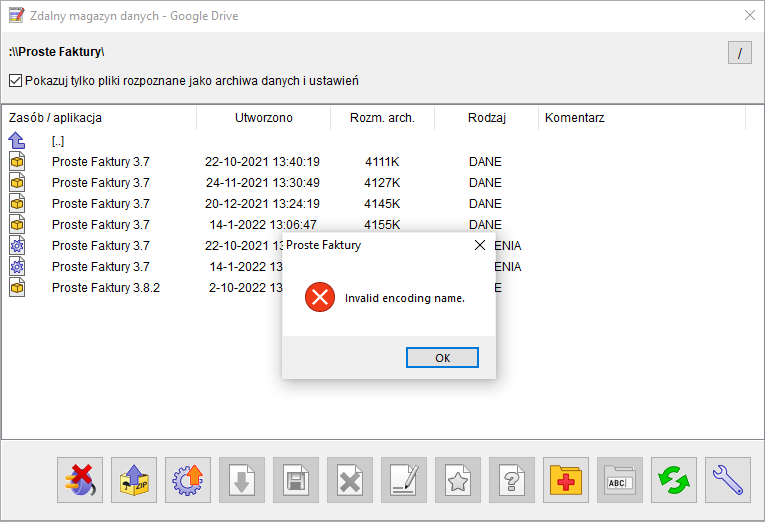Click the ':\\Proste Faktury\' path label
Screen dimensions: 765x522
pyautogui.click(x=57, y=52)
